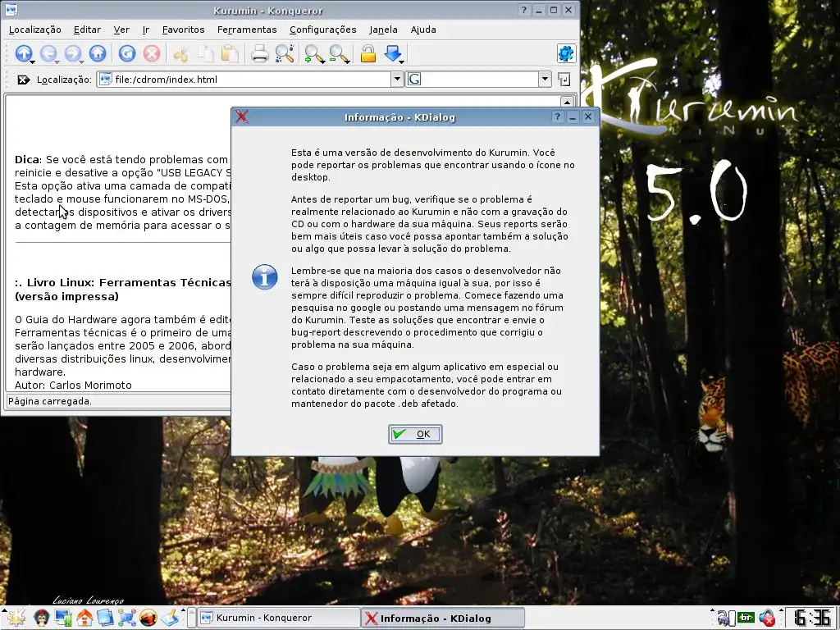Open the Ver menu
Image resolution: width=840 pixels, height=630 pixels.
121,30
